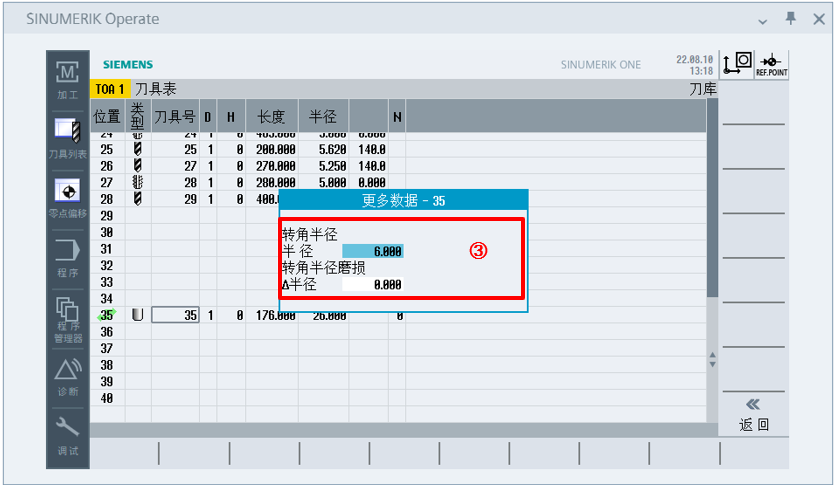Click the scroll down arrow beside table
Screen dimensions: 834x485
[x=712, y=365]
